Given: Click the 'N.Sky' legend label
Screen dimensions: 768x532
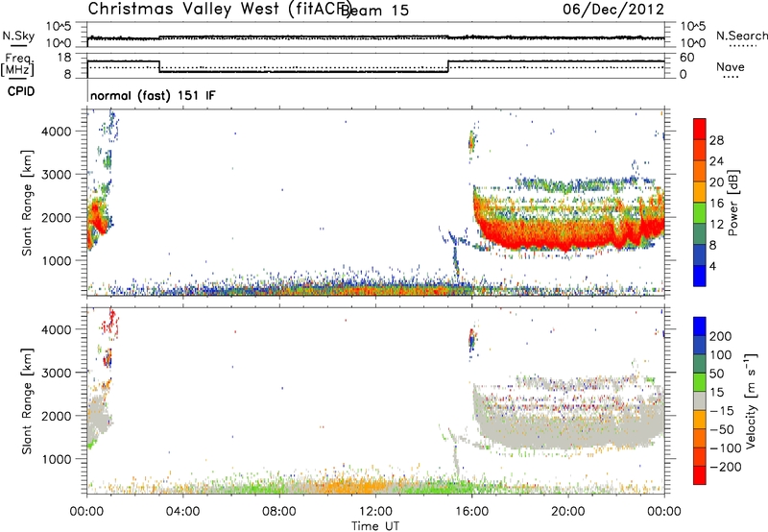Looking at the screenshot, I should point(18,36).
